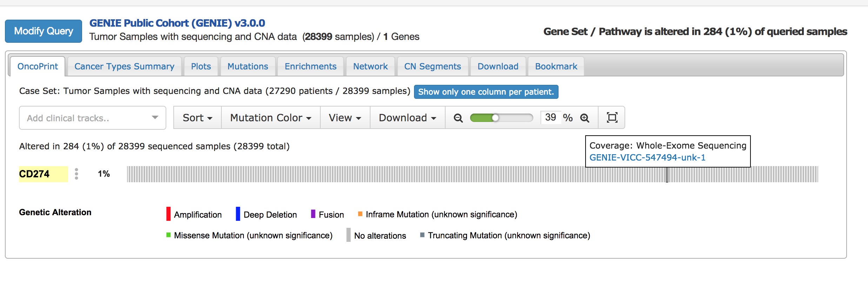
Task: Switch to the Cancer Types Summary tab
Action: click(124, 66)
